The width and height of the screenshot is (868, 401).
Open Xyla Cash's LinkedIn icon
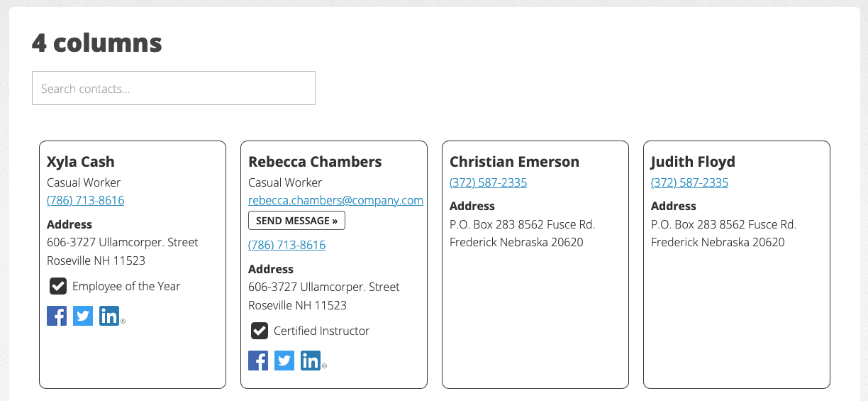[109, 316]
